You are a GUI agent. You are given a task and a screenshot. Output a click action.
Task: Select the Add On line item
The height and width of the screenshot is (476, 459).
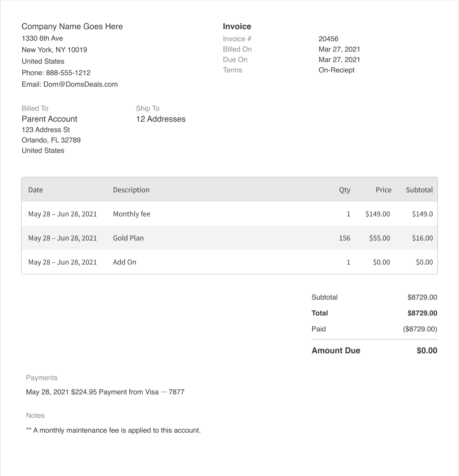pos(229,262)
